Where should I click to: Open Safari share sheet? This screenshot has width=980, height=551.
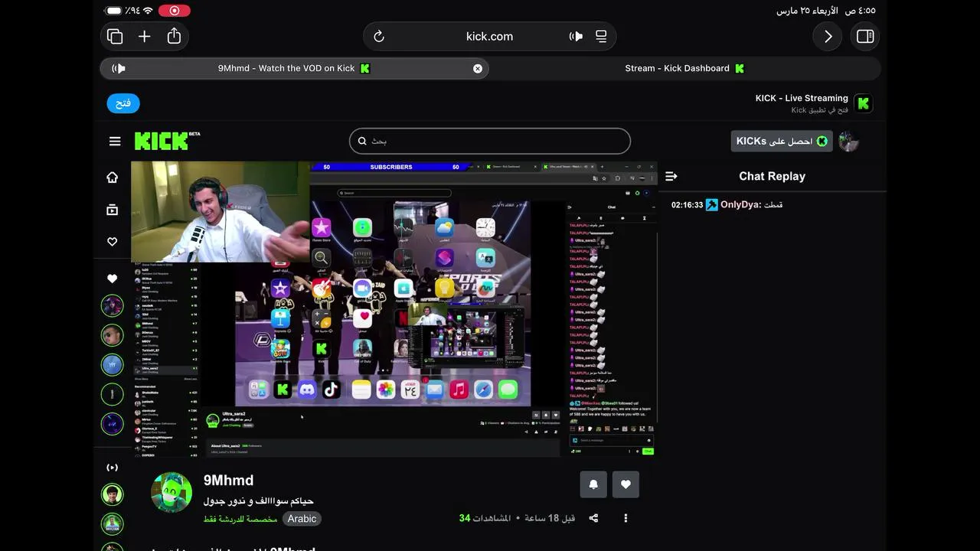pos(174,36)
